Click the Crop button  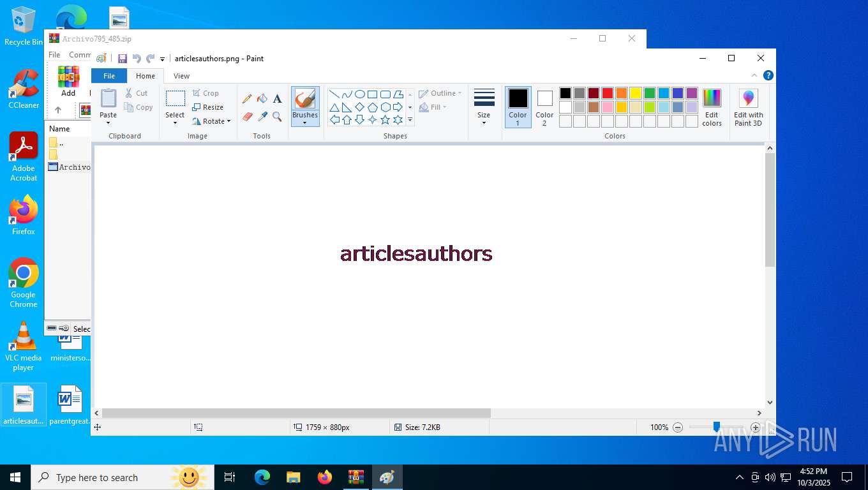[206, 93]
